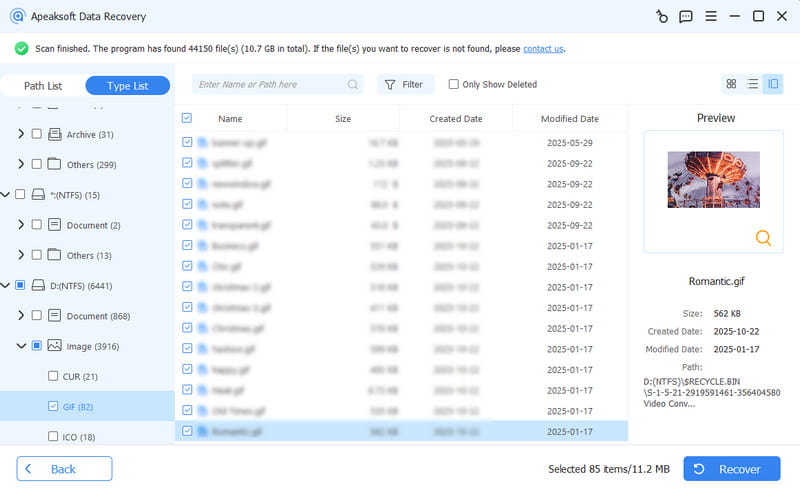The width and height of the screenshot is (800, 488).
Task: Expand the Archive (31) tree node
Action: [21, 134]
